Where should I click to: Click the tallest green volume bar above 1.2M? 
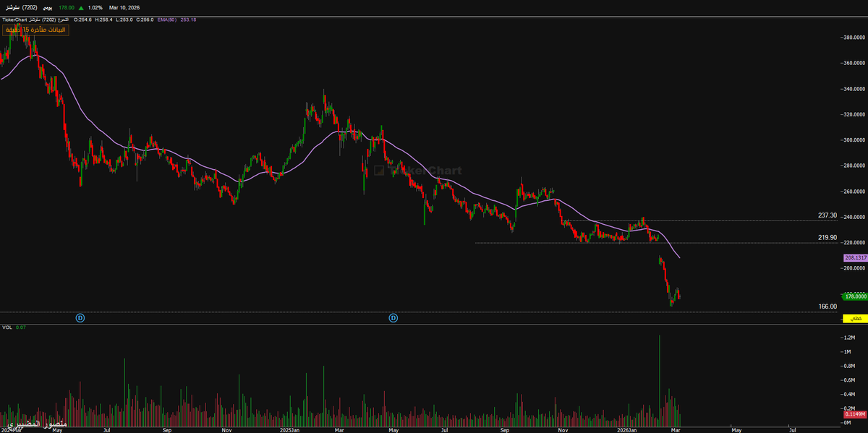click(660, 380)
